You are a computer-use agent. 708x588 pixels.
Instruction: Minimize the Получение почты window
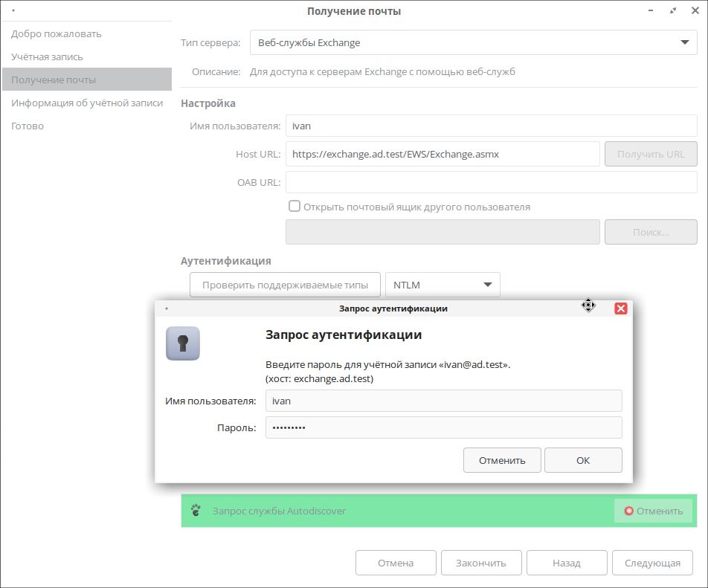pos(651,10)
